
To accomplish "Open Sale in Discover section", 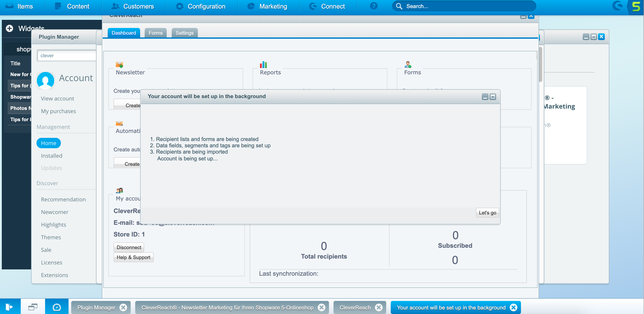I will coord(46,250).
